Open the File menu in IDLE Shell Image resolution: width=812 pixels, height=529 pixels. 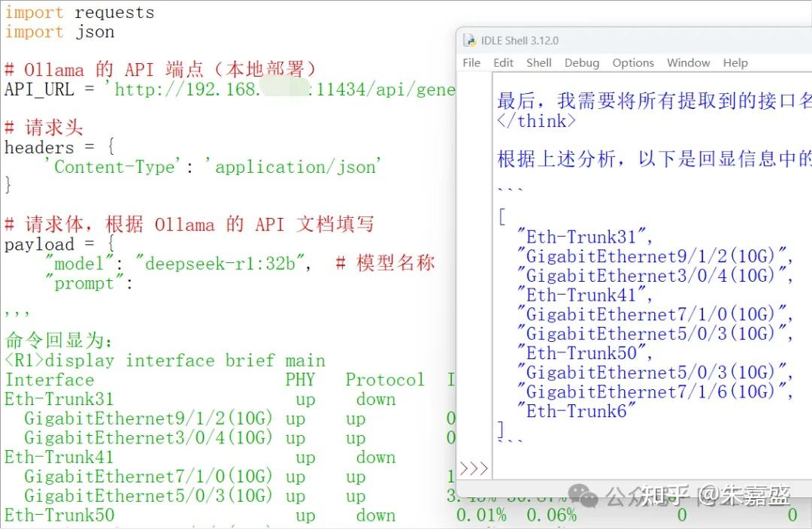click(471, 63)
